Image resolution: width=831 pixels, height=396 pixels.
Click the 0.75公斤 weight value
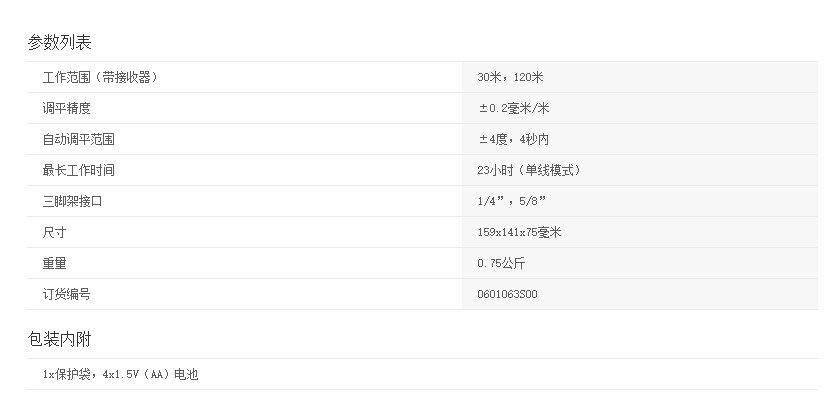[501, 263]
